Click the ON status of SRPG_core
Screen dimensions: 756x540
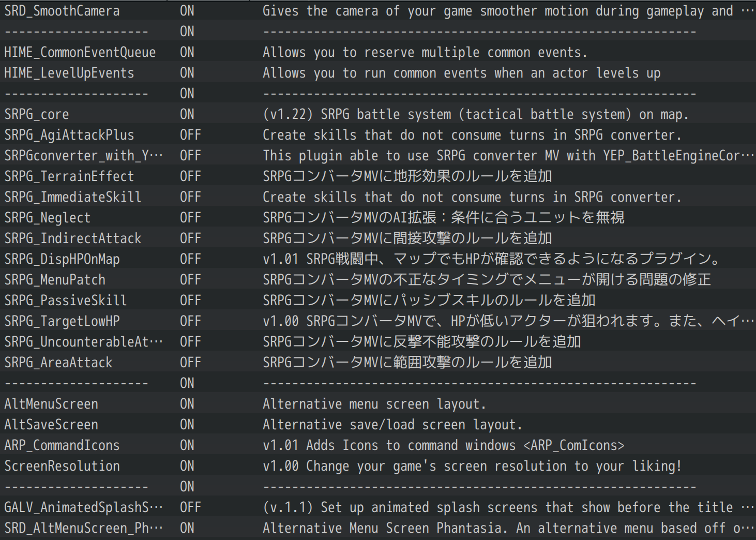(x=187, y=114)
